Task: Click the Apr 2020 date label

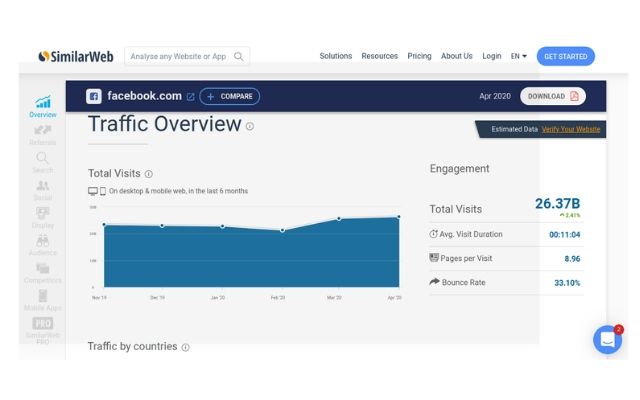Action: pyautogui.click(x=495, y=96)
